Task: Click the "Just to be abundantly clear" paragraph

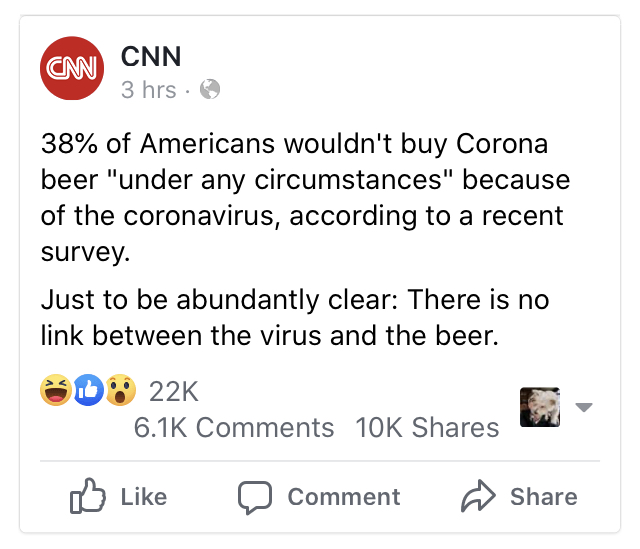Action: [x=295, y=318]
